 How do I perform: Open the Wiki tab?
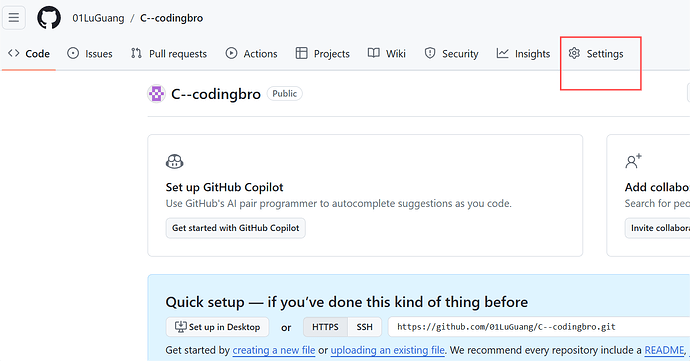(x=387, y=54)
